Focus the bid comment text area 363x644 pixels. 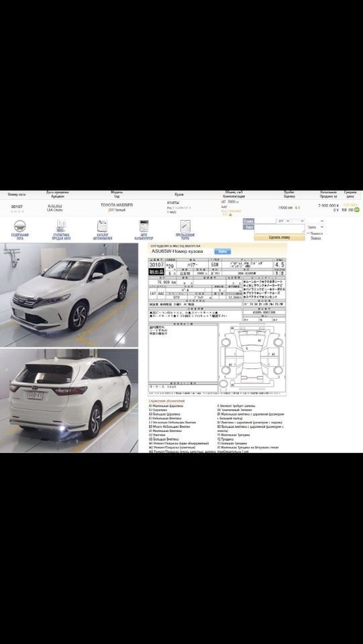pyautogui.click(x=280, y=228)
